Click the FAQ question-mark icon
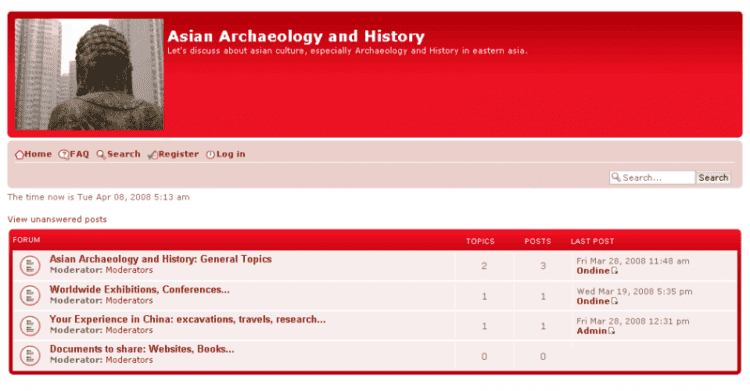The height and width of the screenshot is (391, 750). 63,155
